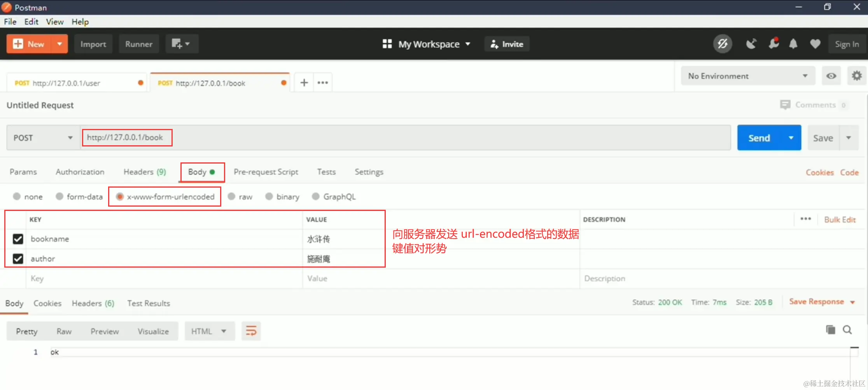
Task: Open the POST method dropdown
Action: click(x=43, y=138)
